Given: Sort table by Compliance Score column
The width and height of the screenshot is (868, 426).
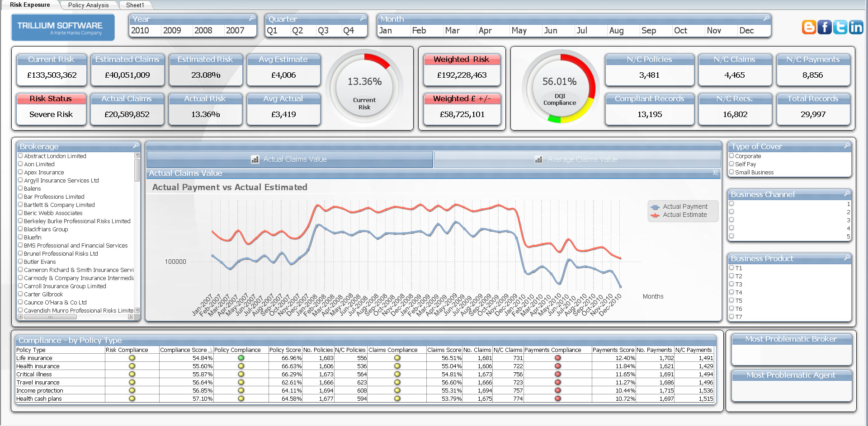Looking at the screenshot, I should tap(186, 350).
